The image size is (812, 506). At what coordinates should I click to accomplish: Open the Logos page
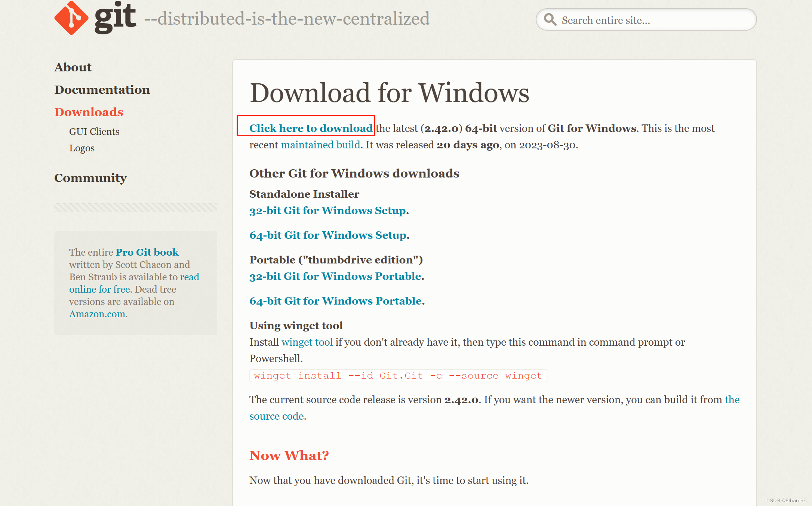point(82,148)
